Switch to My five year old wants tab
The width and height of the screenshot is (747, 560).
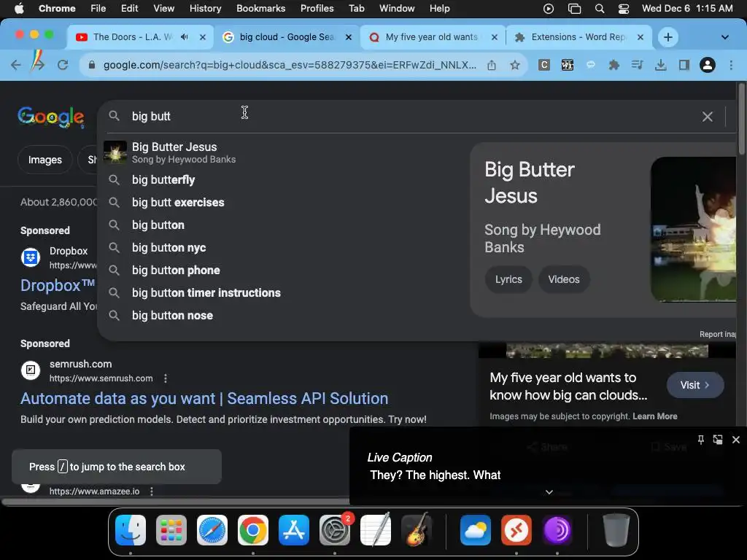point(431,37)
